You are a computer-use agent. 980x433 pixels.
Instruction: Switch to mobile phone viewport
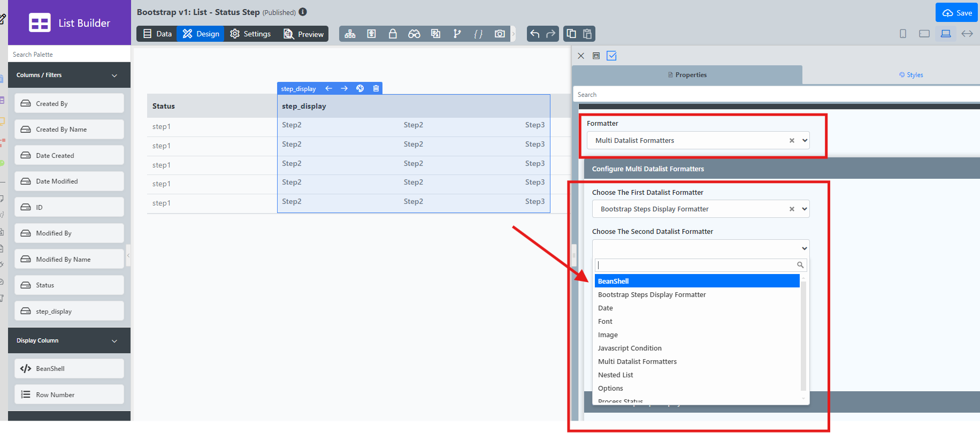tap(903, 34)
